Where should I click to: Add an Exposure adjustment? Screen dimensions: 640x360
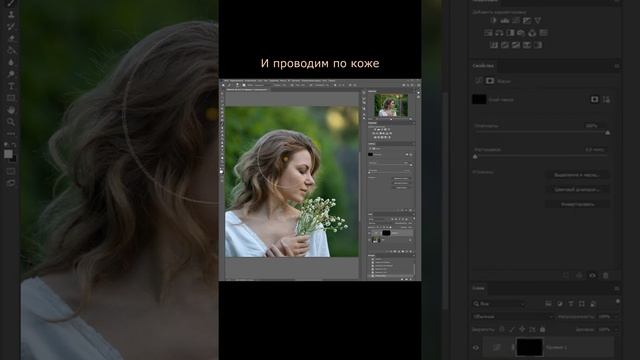(x=527, y=20)
